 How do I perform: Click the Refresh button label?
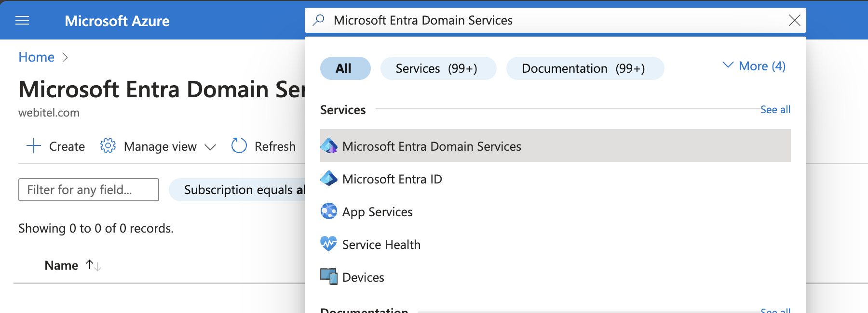(275, 146)
